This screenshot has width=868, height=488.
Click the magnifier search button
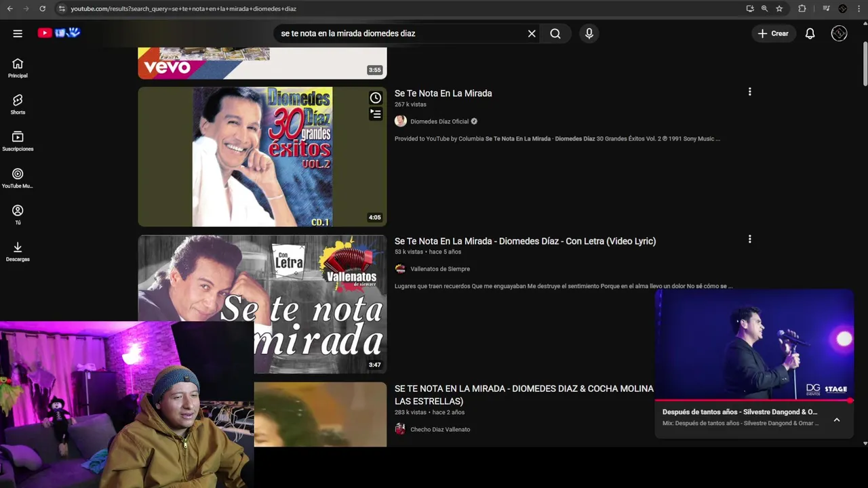pyautogui.click(x=555, y=33)
